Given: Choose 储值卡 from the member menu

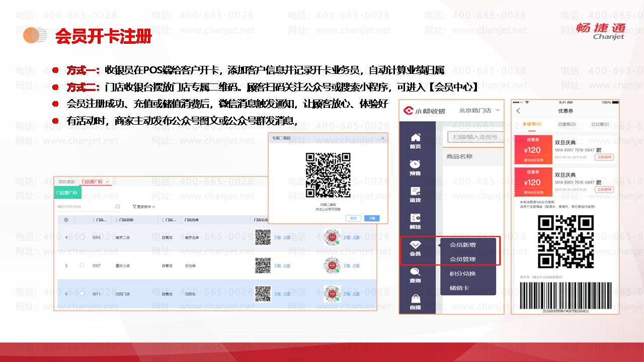Looking at the screenshot, I should tap(459, 288).
